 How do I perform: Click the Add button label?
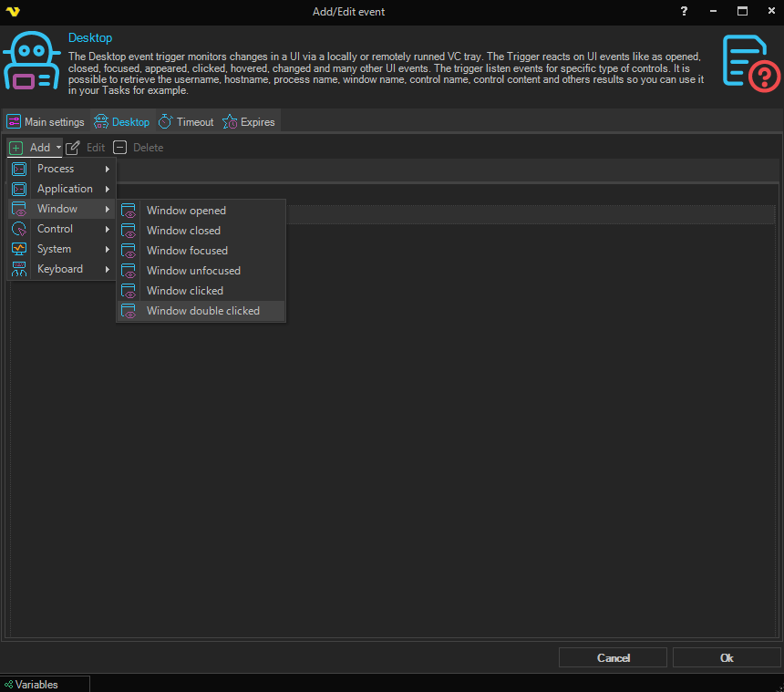tap(39, 148)
